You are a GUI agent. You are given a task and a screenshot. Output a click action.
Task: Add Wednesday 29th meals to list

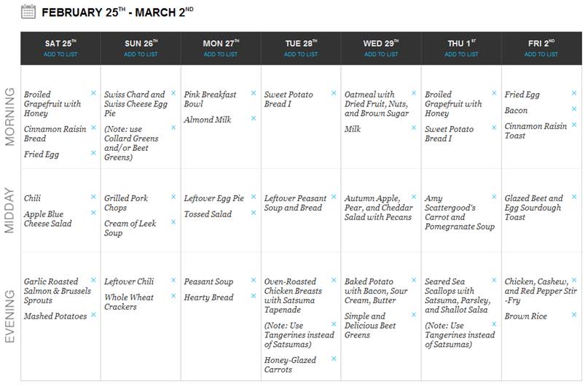(381, 55)
